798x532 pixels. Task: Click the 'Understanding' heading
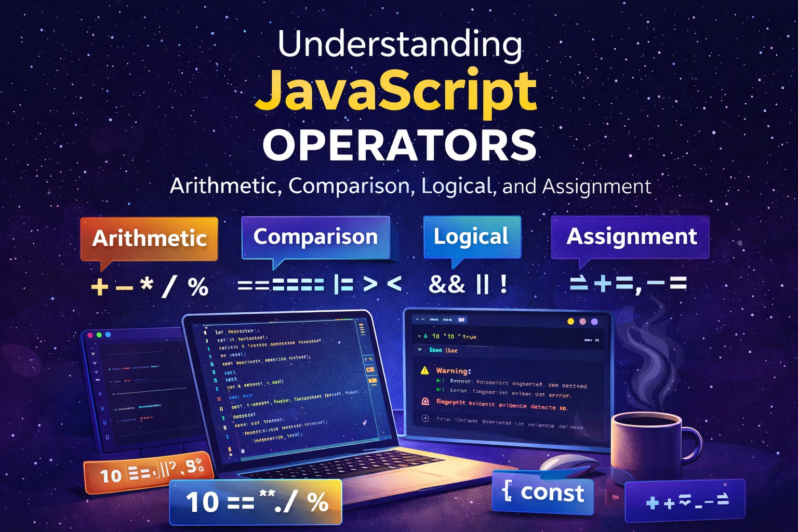click(400, 44)
